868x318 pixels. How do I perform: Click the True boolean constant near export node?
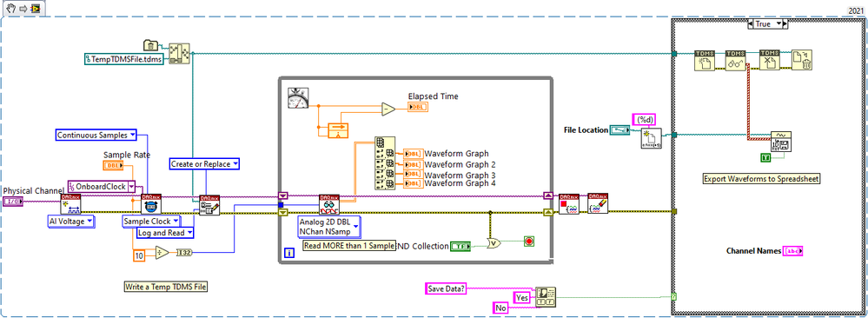(x=766, y=158)
